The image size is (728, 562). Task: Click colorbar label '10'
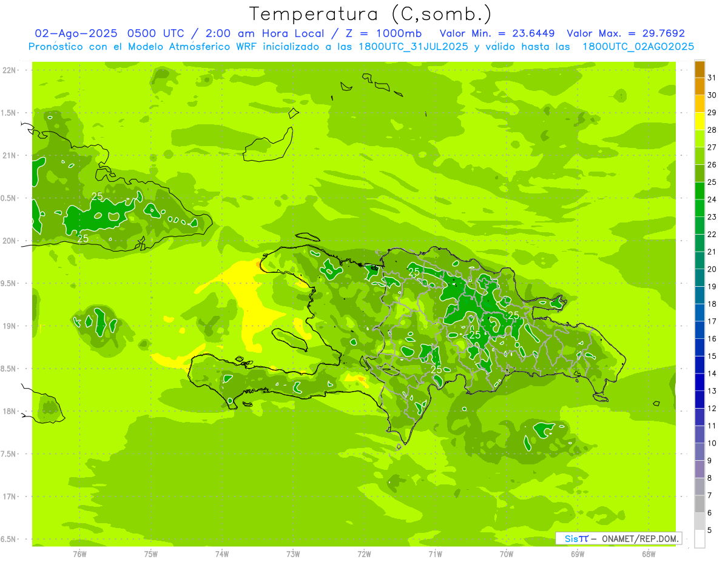click(x=712, y=443)
